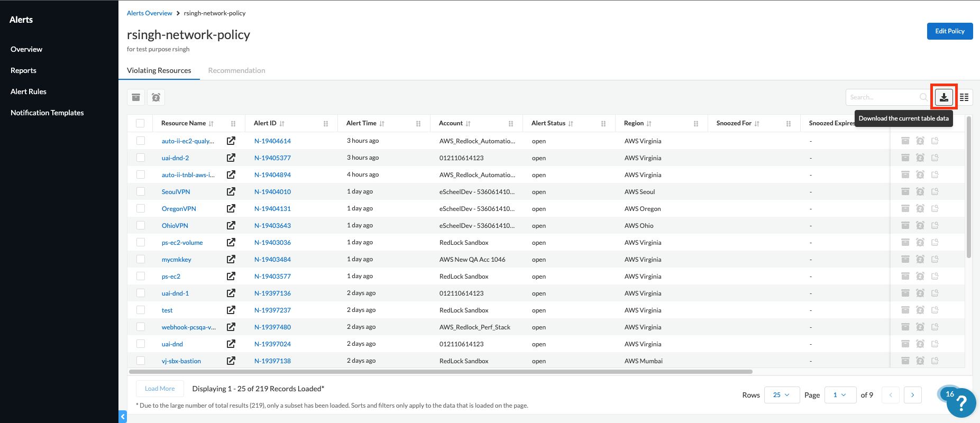Open the help question mark button
The image size is (980, 423).
[x=960, y=404]
